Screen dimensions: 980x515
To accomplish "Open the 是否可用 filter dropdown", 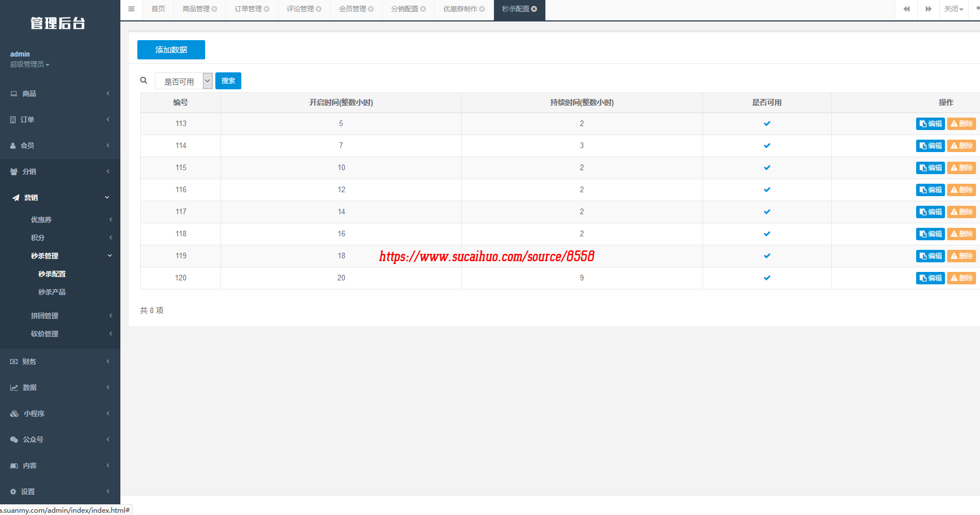I will click(x=184, y=81).
